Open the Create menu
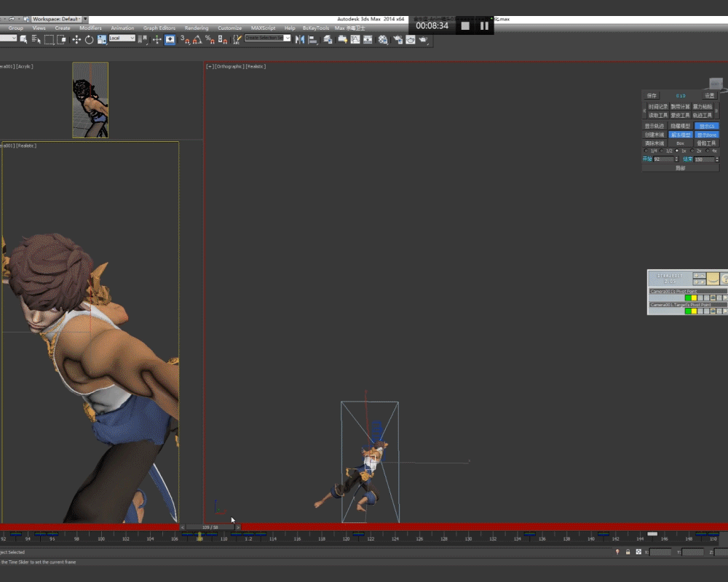 pyautogui.click(x=63, y=28)
